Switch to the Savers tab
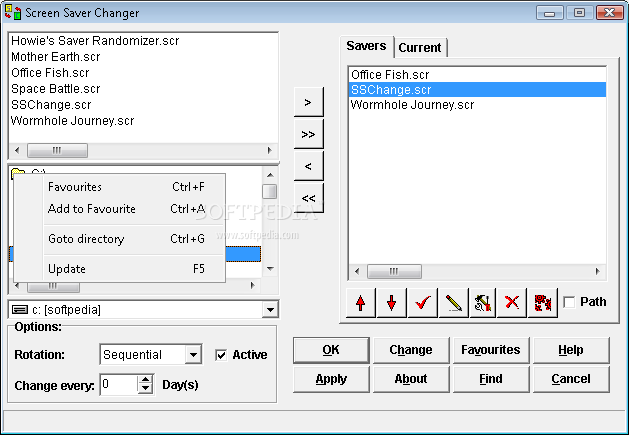The height and width of the screenshot is (435, 629). 366,46
